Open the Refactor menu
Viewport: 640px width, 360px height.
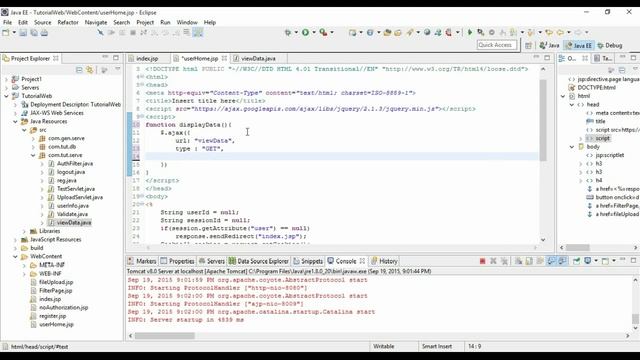(68, 22)
